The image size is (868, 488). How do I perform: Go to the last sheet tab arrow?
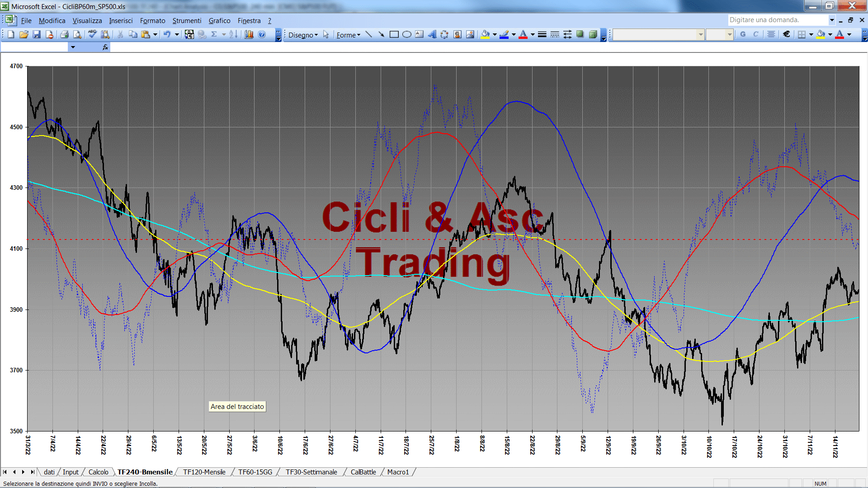coord(33,472)
